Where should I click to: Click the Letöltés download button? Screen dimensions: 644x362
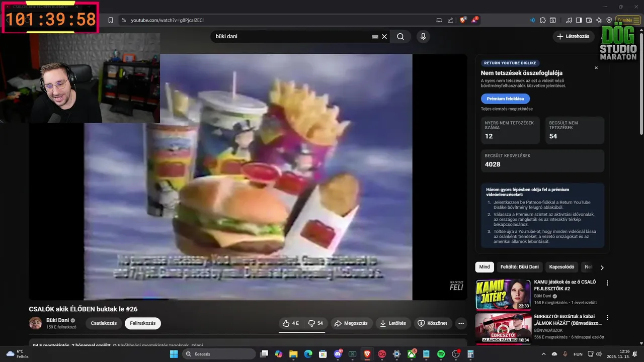[393, 323]
